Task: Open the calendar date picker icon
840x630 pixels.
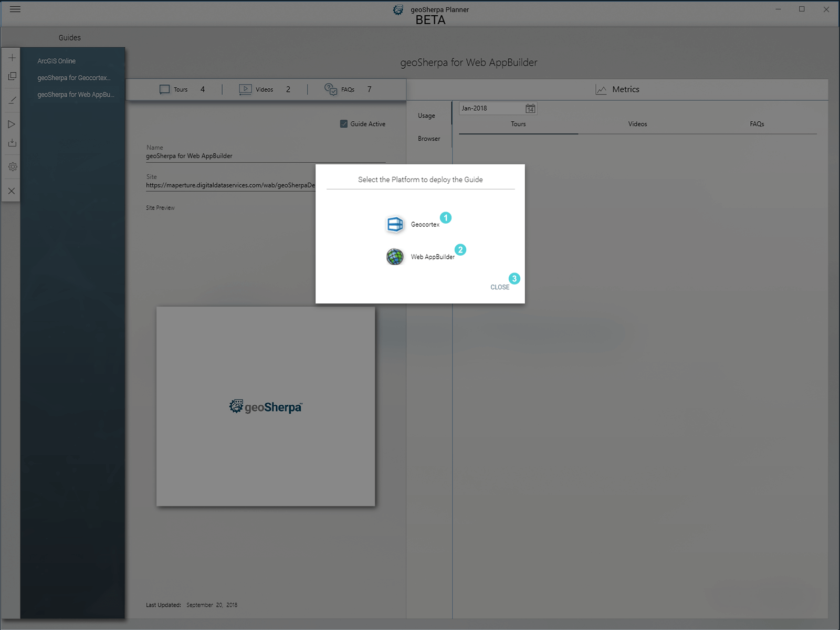Action: (530, 109)
